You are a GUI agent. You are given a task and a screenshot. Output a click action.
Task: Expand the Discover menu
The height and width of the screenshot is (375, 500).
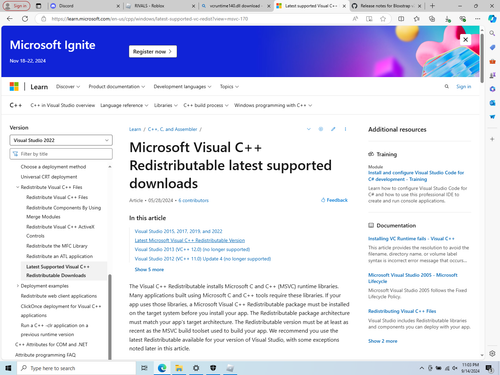click(68, 87)
